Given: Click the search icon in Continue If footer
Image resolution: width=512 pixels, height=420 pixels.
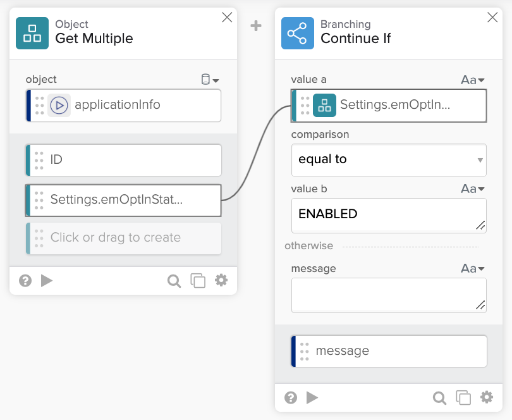Looking at the screenshot, I should (x=439, y=397).
